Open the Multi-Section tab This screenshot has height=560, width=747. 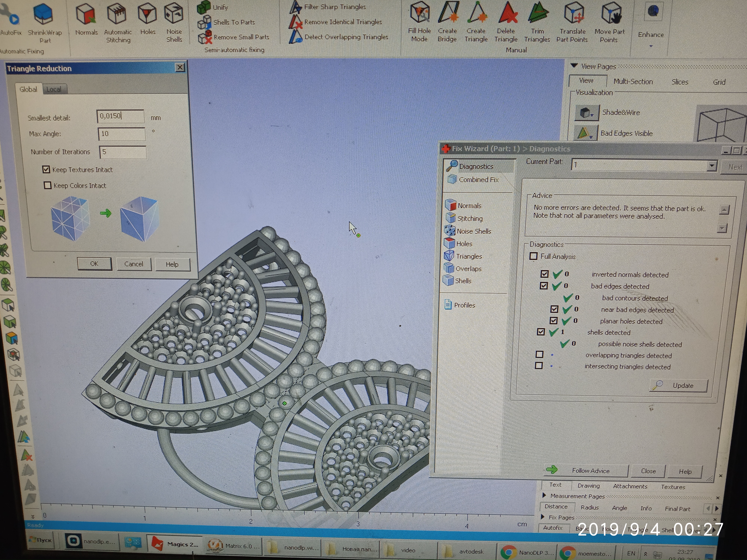(x=633, y=82)
